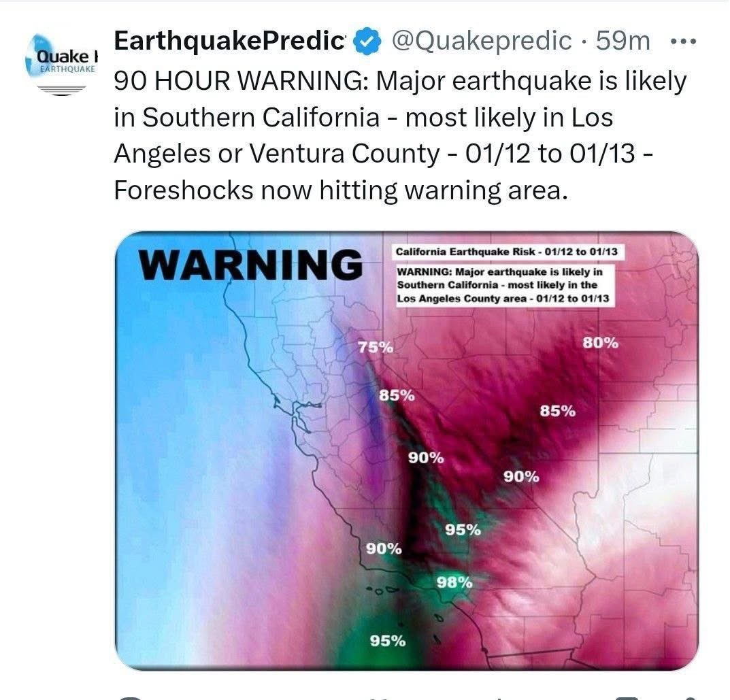
Task: Click the blue verified checkmark badge
Action: (x=368, y=41)
